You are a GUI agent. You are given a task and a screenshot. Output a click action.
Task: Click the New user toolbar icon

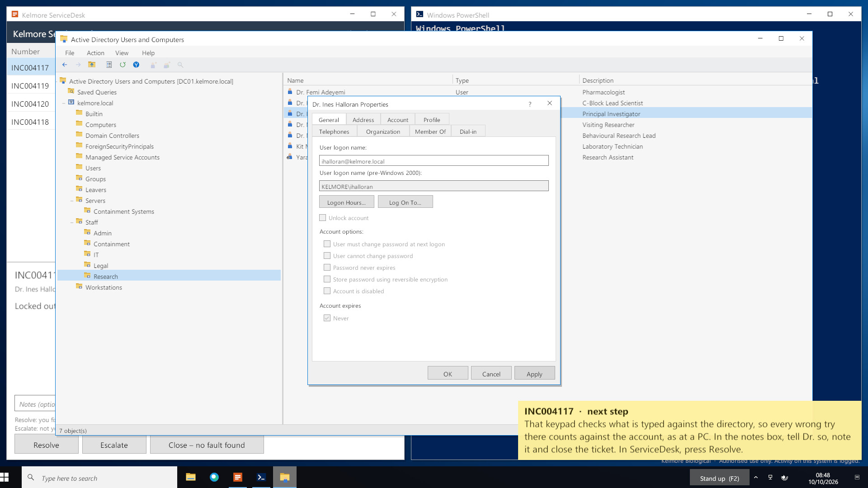153,65
